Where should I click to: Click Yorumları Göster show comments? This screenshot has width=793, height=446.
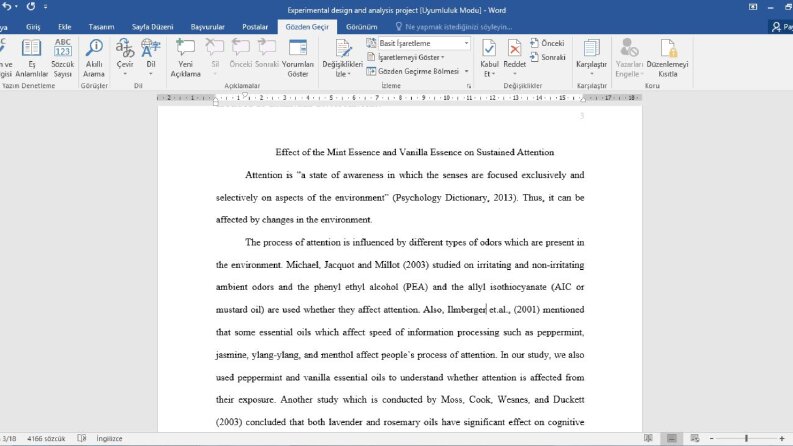click(x=298, y=58)
